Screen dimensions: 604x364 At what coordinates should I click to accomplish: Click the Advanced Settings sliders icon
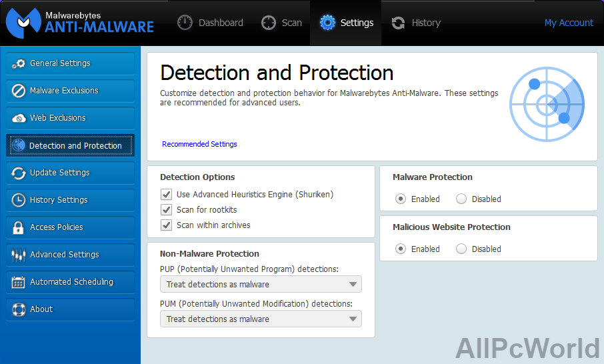(x=19, y=255)
